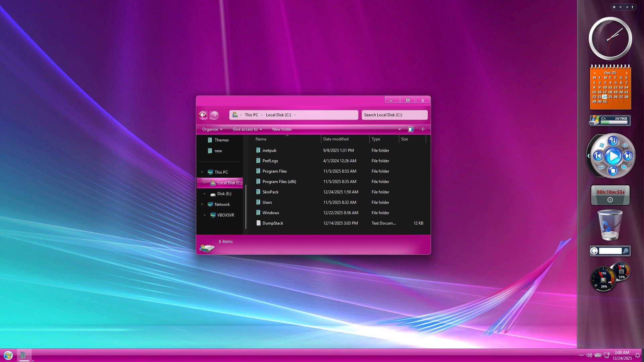Click the C: drive usage bar gadget
Viewport: 644px width, 362px height.
(x=614, y=122)
